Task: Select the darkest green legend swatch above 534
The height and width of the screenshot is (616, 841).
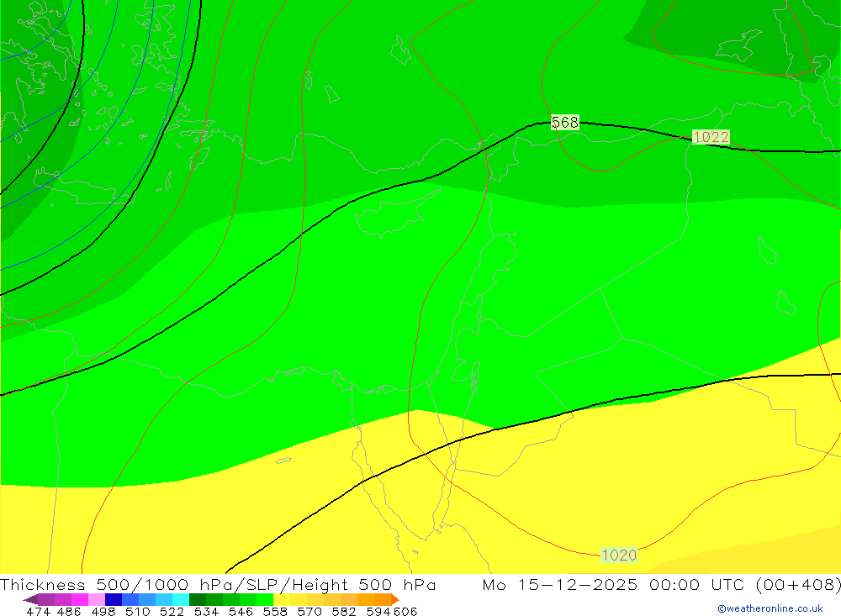Action: [198, 599]
